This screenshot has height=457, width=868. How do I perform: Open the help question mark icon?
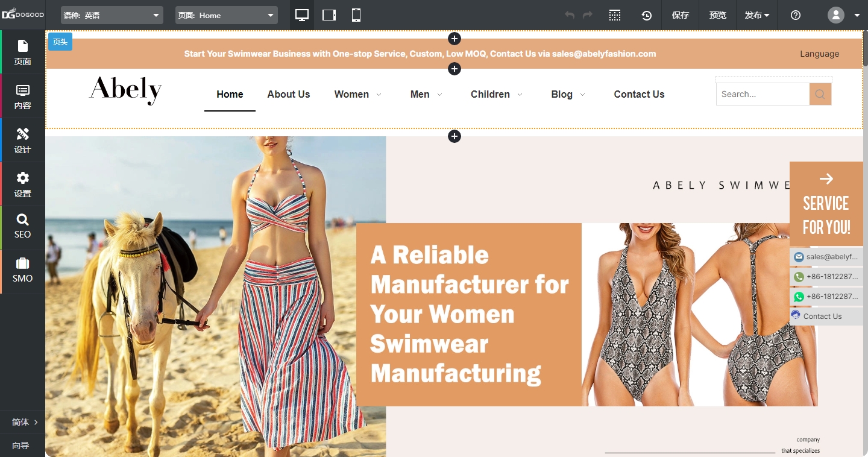pos(796,15)
